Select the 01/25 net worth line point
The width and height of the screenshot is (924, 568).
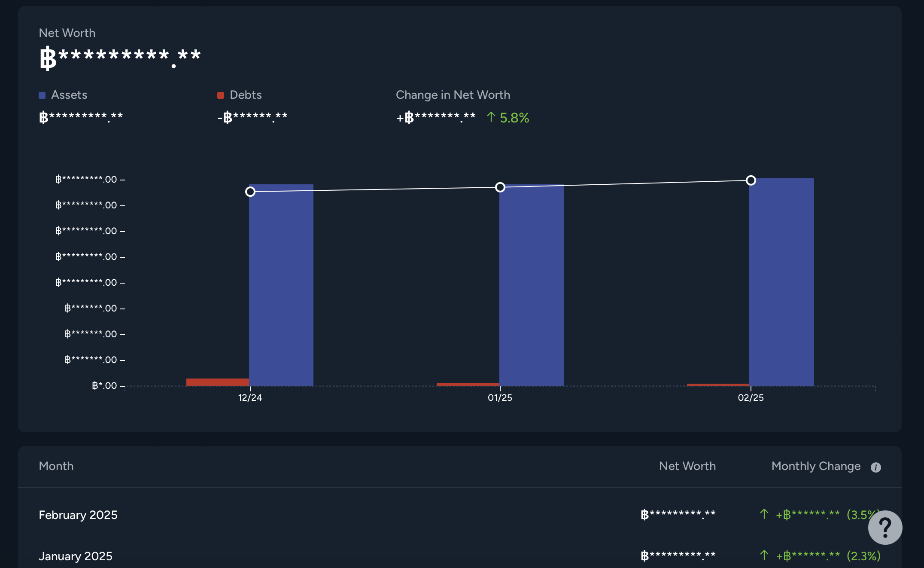point(500,187)
